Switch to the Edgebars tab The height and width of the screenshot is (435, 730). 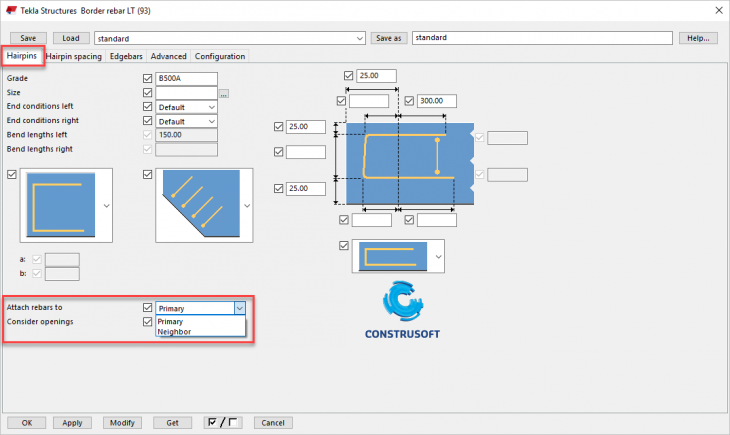[x=126, y=56]
